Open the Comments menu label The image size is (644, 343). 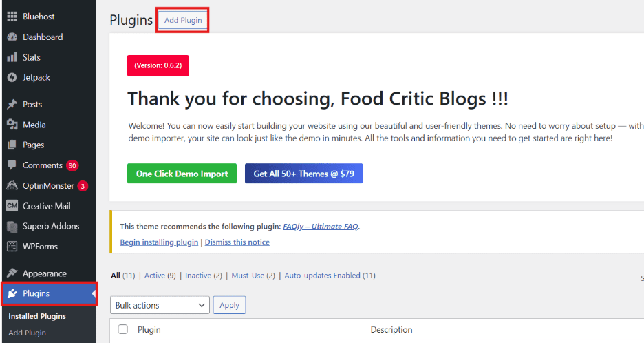[x=42, y=165]
